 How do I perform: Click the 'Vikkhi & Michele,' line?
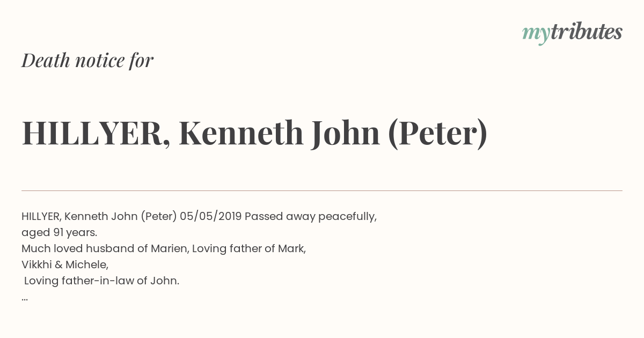click(x=65, y=264)
